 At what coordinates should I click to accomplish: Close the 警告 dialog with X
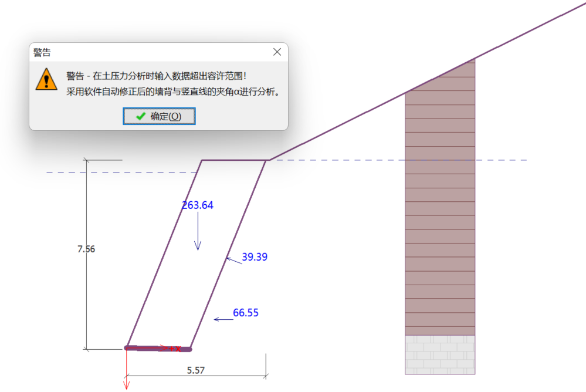tap(277, 52)
